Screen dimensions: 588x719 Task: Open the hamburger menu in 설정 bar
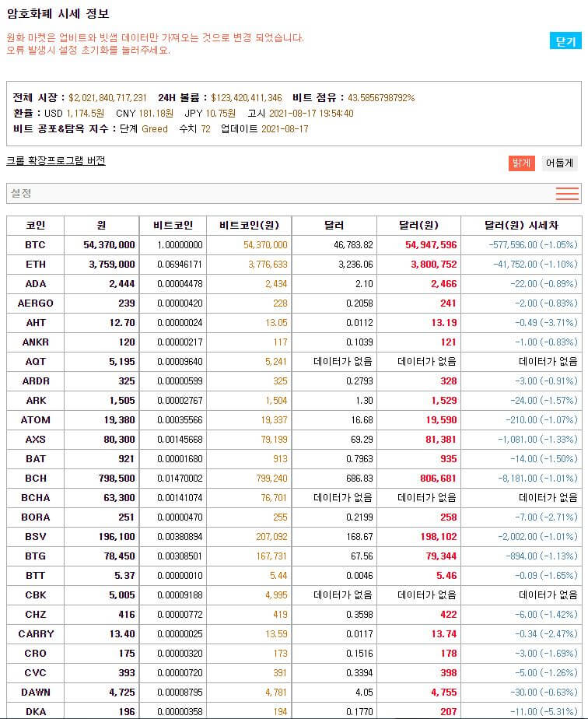tap(567, 194)
